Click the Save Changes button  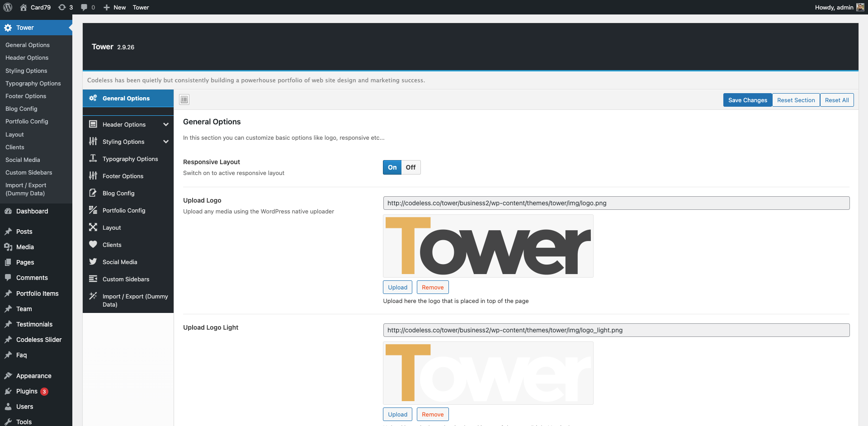pos(747,100)
